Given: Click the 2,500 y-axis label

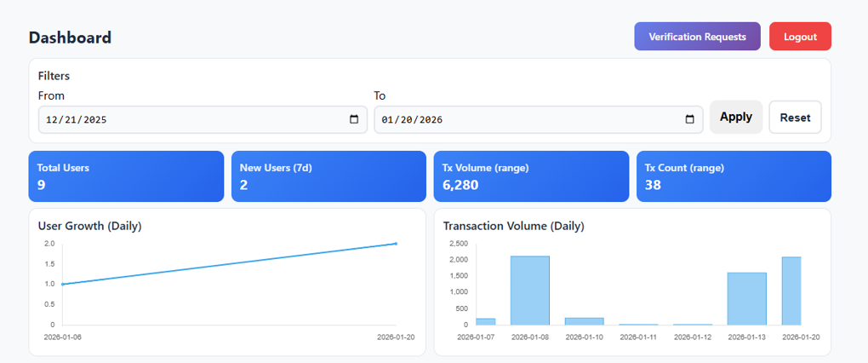Looking at the screenshot, I should point(459,244).
